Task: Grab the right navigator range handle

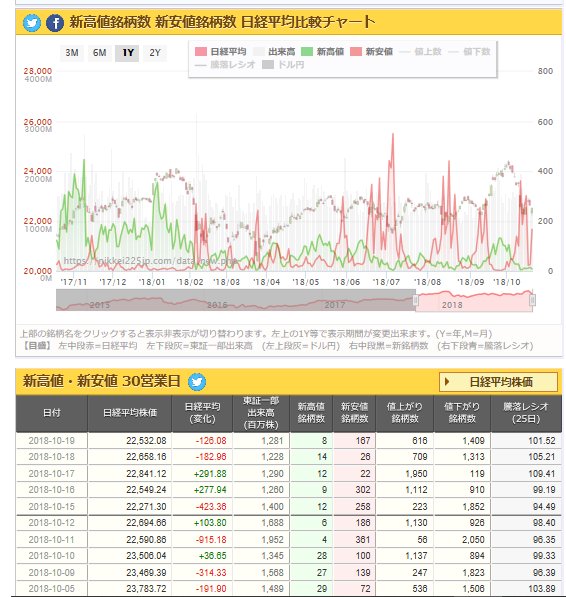Action: click(x=533, y=300)
